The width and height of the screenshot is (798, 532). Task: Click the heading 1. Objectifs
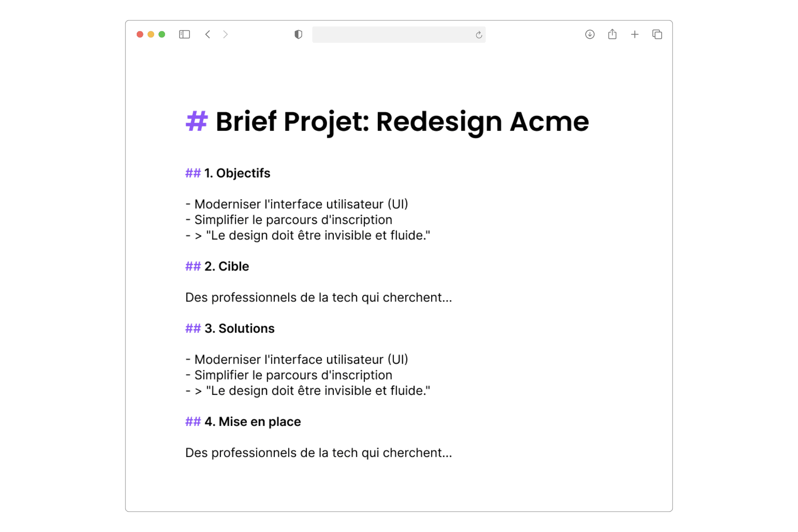click(x=237, y=173)
